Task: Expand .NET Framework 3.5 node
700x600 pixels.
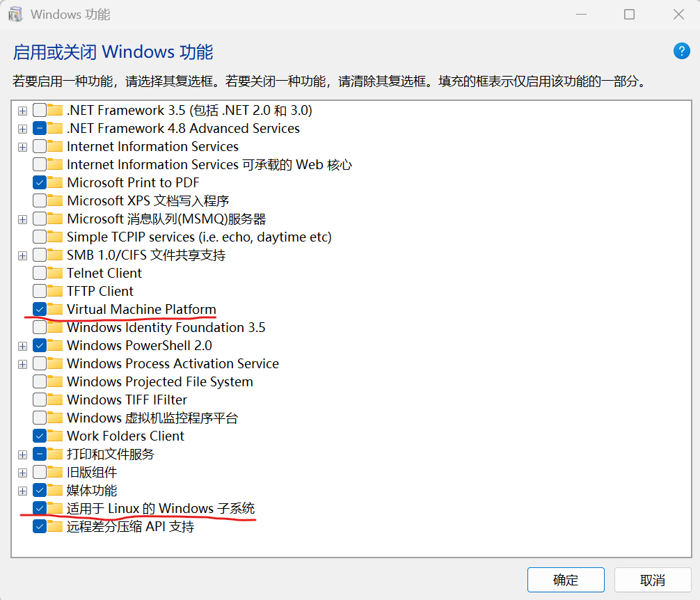Action: (22, 111)
